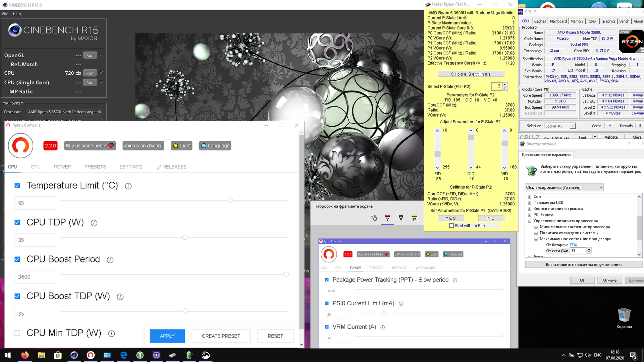This screenshot has height=362, width=644.
Task: Open File Explorer from the taskbar
Action: click(x=41, y=355)
